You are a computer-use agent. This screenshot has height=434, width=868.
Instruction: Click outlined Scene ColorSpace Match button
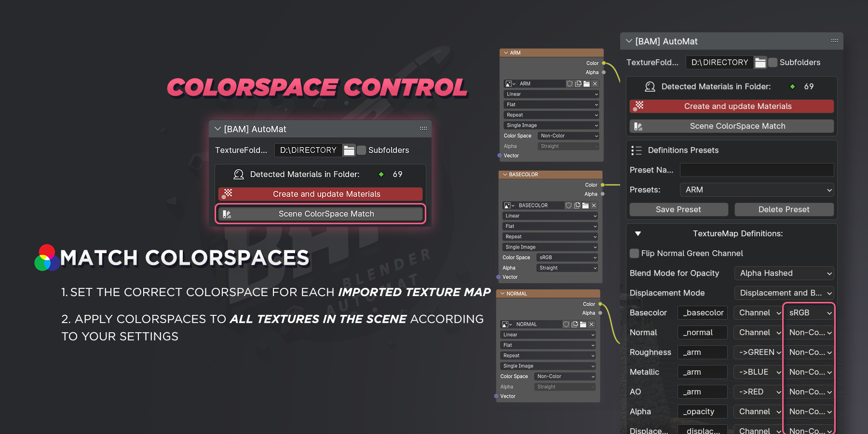click(x=321, y=214)
